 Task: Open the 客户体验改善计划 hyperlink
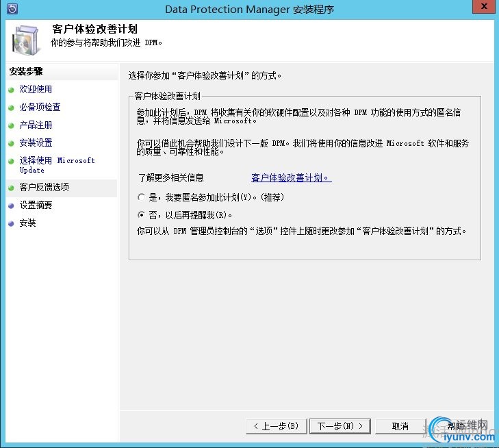(x=291, y=177)
